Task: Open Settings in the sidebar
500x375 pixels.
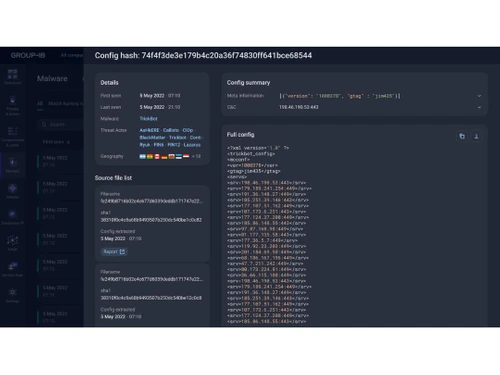Action: [13, 295]
